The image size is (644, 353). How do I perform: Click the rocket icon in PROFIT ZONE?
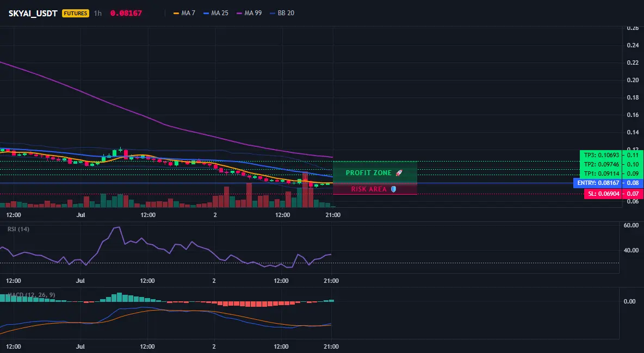pyautogui.click(x=399, y=173)
